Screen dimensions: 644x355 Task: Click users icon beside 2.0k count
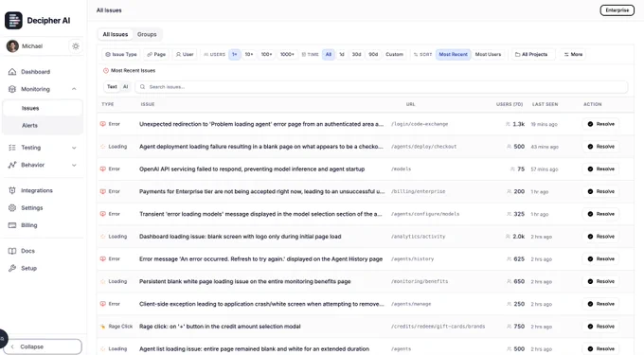click(x=508, y=237)
